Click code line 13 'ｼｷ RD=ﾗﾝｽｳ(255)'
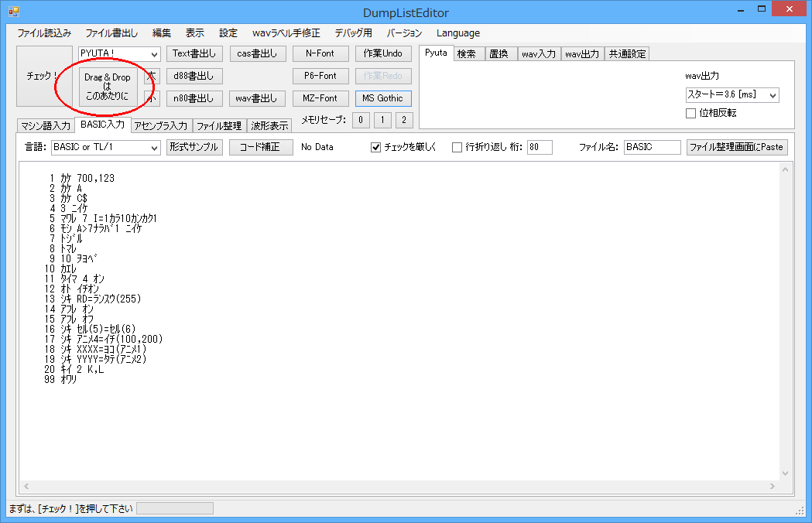 click(101, 299)
